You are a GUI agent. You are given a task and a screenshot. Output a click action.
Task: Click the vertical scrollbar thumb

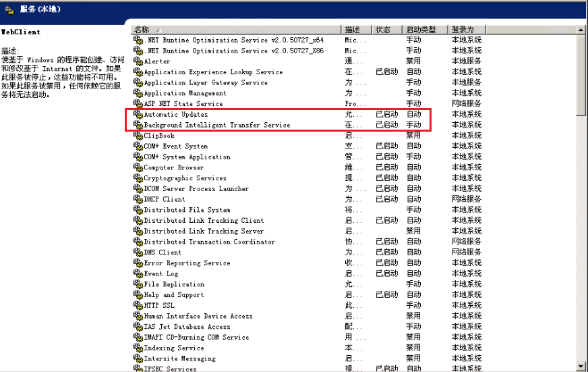click(581, 75)
